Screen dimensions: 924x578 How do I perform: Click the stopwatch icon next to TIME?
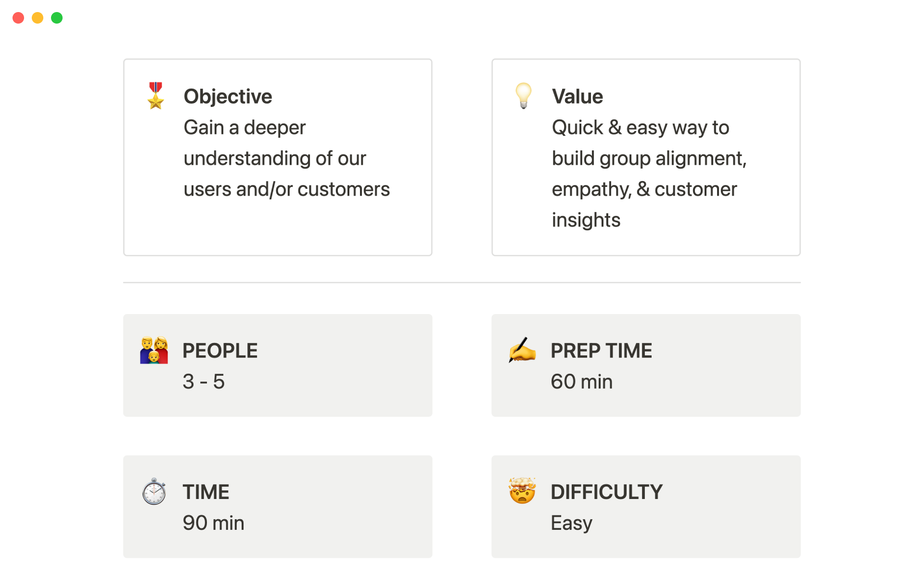coord(154,491)
